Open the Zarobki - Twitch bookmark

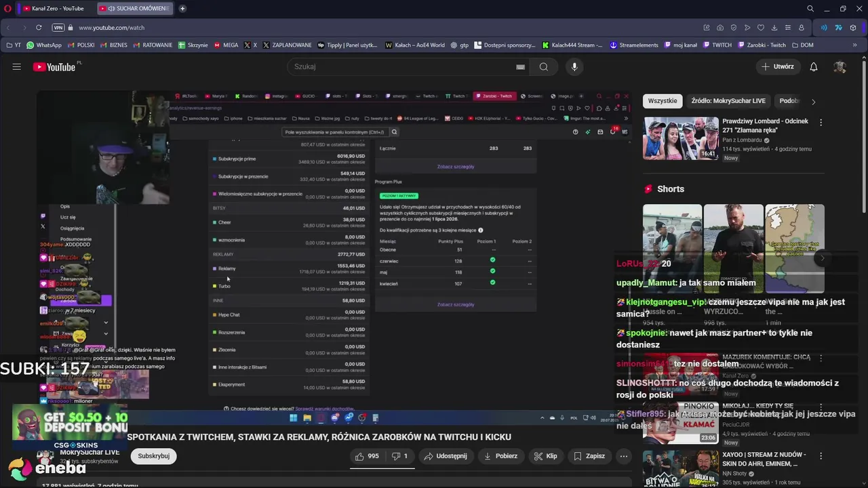pos(762,45)
